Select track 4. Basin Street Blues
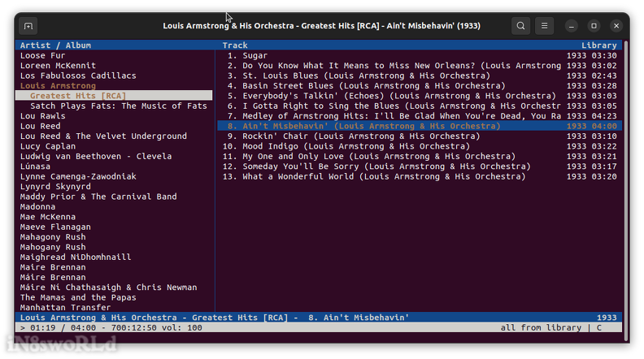Image resolution: width=644 pixels, height=359 pixels. [x=420, y=86]
